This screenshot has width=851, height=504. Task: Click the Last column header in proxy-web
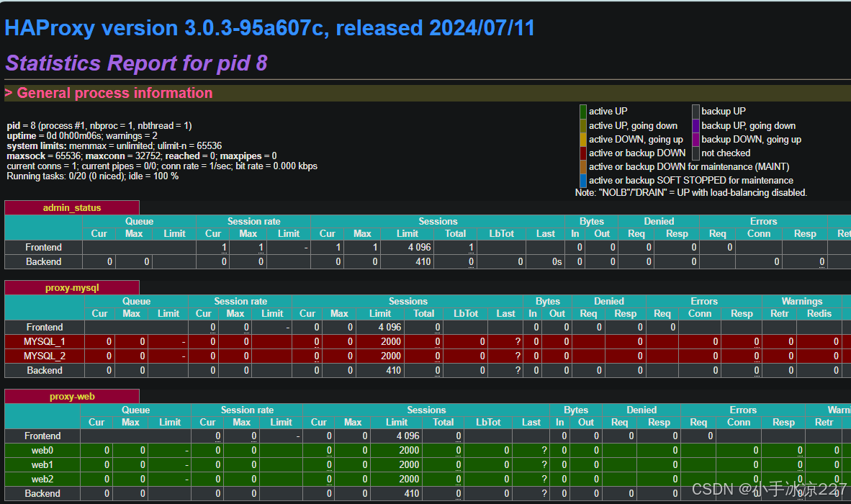(x=531, y=422)
